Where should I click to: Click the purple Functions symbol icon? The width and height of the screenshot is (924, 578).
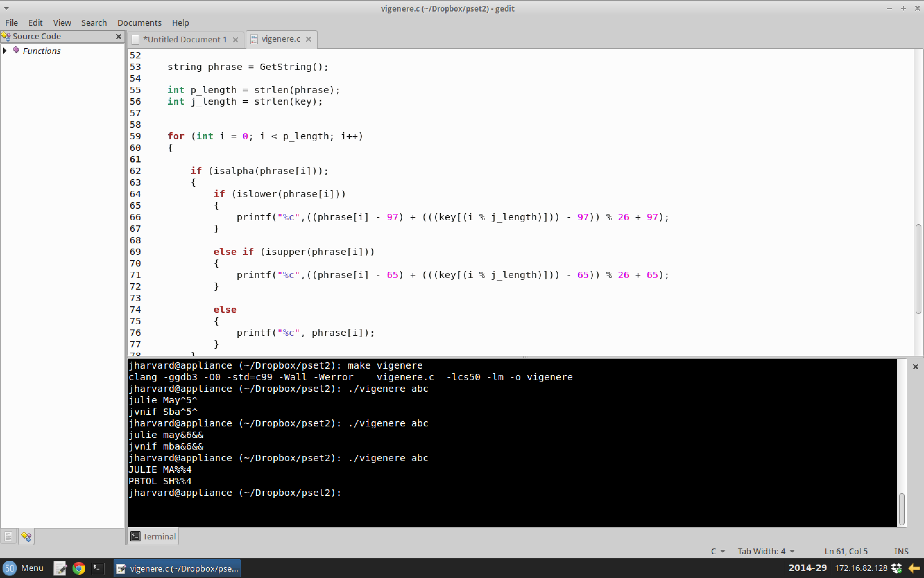tap(16, 50)
